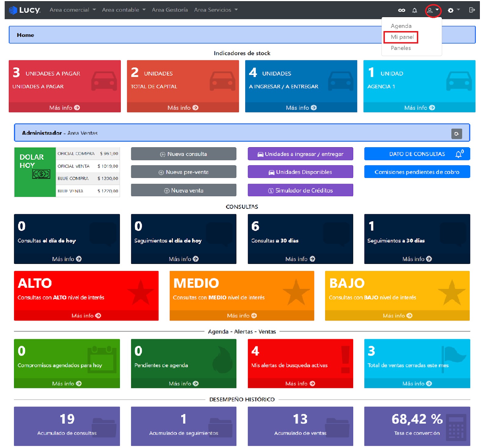Click Más info on A ingresar / a entregar card
The image size is (488, 448).
tap(301, 108)
